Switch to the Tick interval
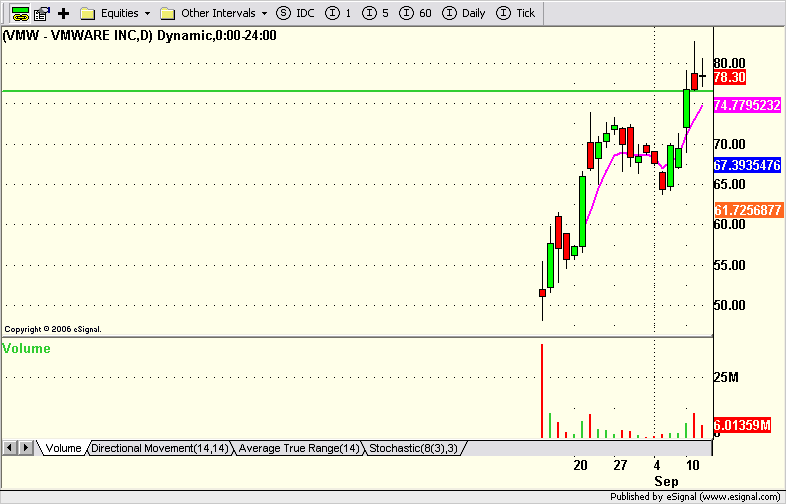 516,14
